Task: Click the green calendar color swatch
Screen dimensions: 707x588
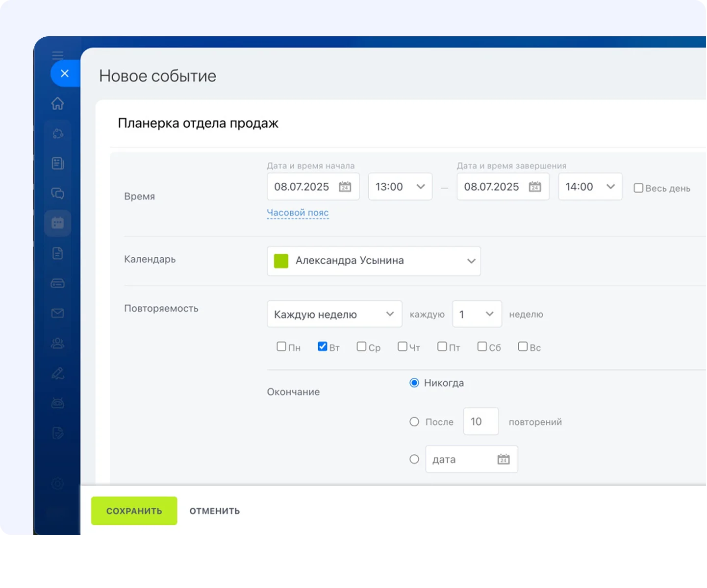Action: 281,261
